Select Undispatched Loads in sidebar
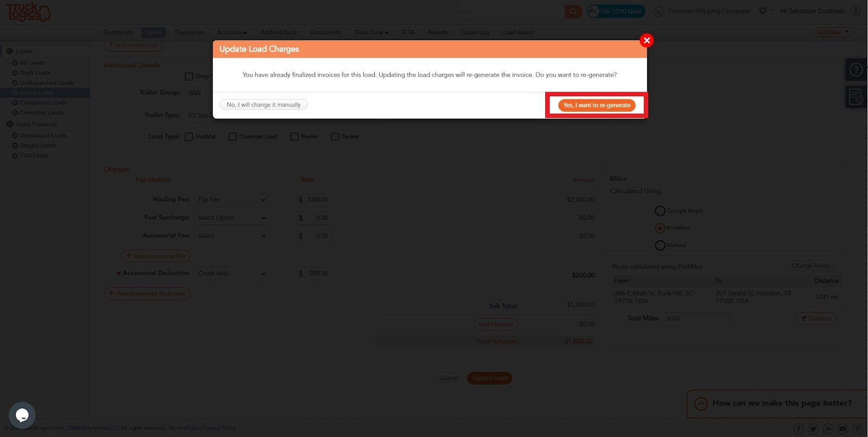The width and height of the screenshot is (868, 437). 47,83
